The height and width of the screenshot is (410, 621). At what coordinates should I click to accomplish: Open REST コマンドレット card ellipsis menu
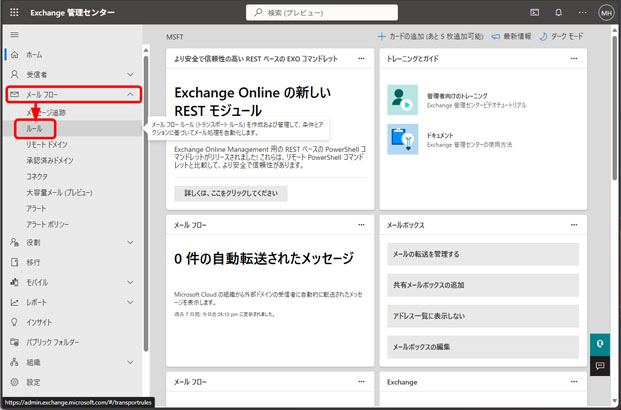pos(361,59)
